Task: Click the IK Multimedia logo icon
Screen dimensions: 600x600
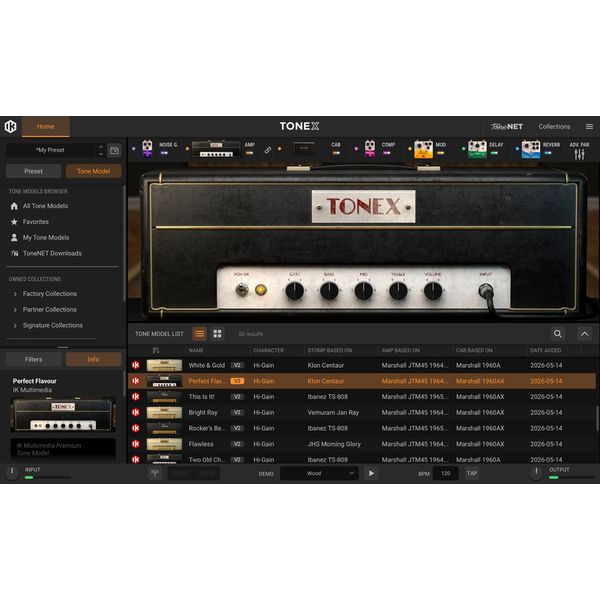Action: pos(10,126)
